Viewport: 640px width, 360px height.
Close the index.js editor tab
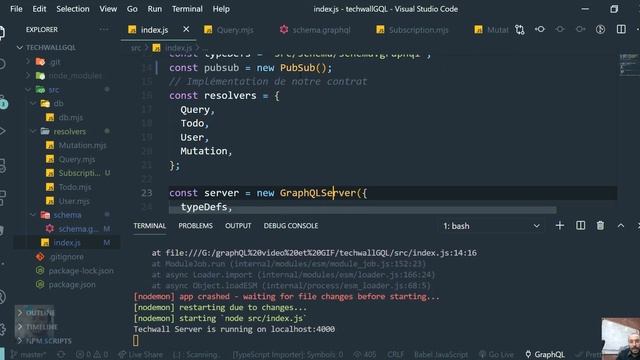[186, 29]
